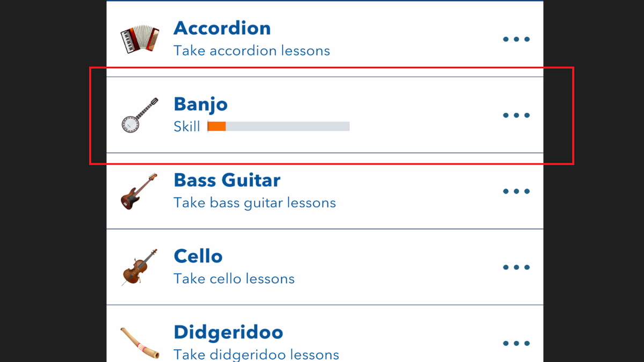Click 'Take accordion lessons' text
This screenshot has height=362, width=644.
point(252,51)
